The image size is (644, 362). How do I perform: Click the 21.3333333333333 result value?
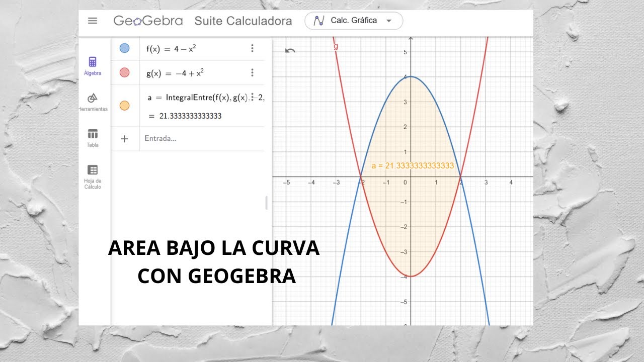click(190, 116)
